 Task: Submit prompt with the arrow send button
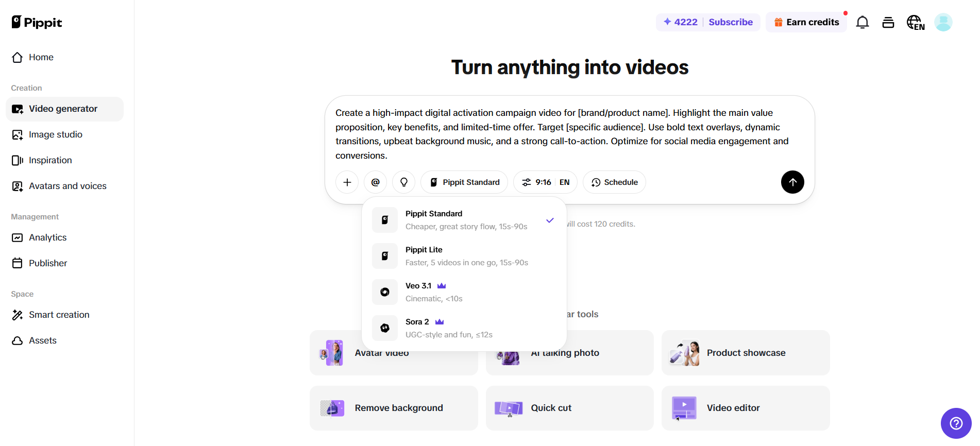tap(792, 182)
